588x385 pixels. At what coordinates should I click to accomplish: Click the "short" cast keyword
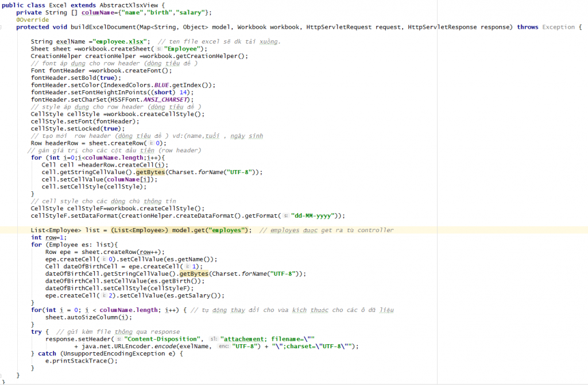pyautogui.click(x=163, y=93)
